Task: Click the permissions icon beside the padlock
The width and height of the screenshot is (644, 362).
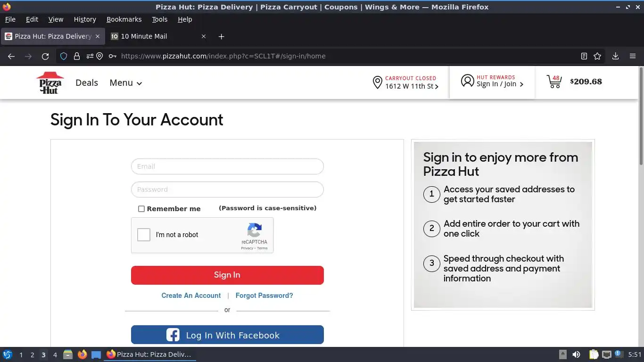Action: click(90, 56)
